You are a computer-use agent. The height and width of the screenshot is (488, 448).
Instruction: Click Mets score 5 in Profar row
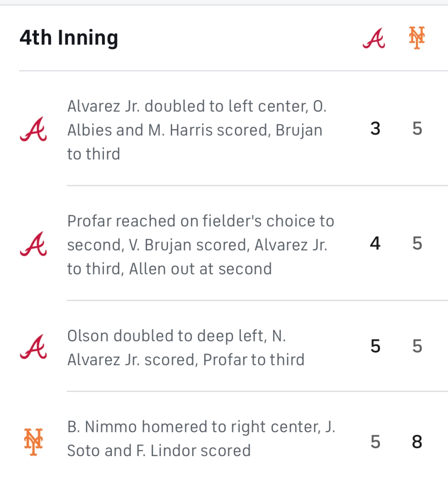(417, 244)
